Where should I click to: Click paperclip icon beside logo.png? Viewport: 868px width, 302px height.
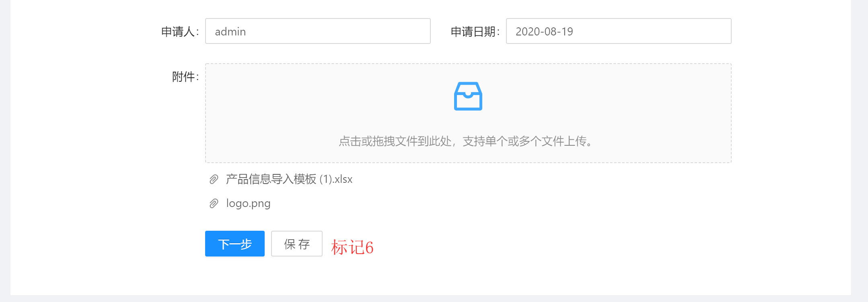tap(214, 203)
